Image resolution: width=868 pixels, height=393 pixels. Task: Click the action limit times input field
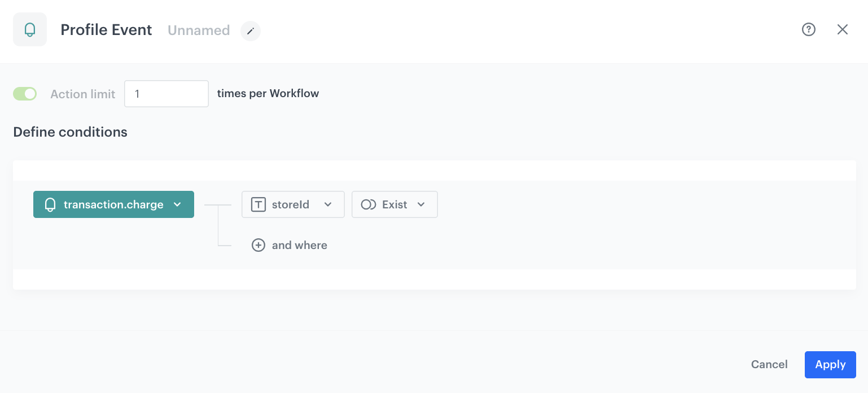[166, 94]
